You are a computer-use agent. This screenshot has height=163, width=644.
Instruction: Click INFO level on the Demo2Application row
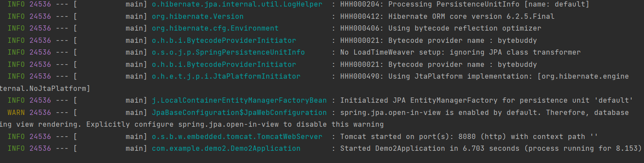click(16, 149)
